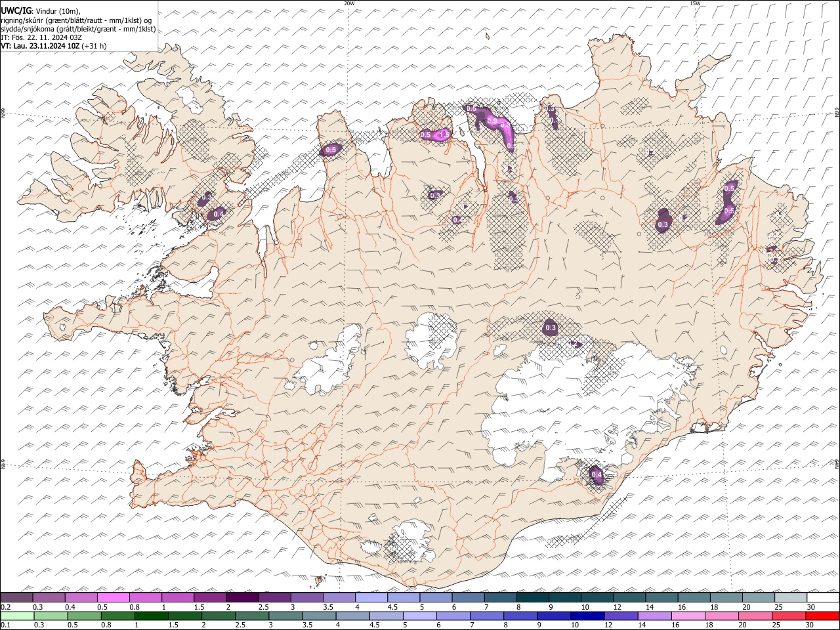Viewport: 840px width, 630px height.
Task: Pick the darkest purple 2–2.5 swatch in upper scale
Action: point(242,598)
